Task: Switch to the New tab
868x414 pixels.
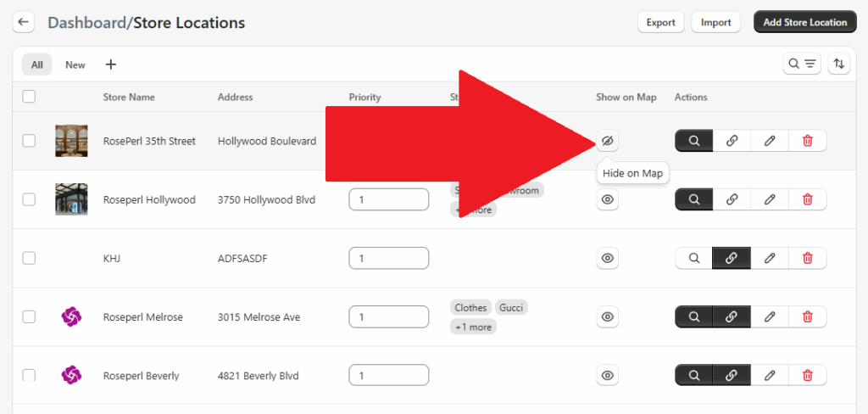Action: pyautogui.click(x=75, y=64)
